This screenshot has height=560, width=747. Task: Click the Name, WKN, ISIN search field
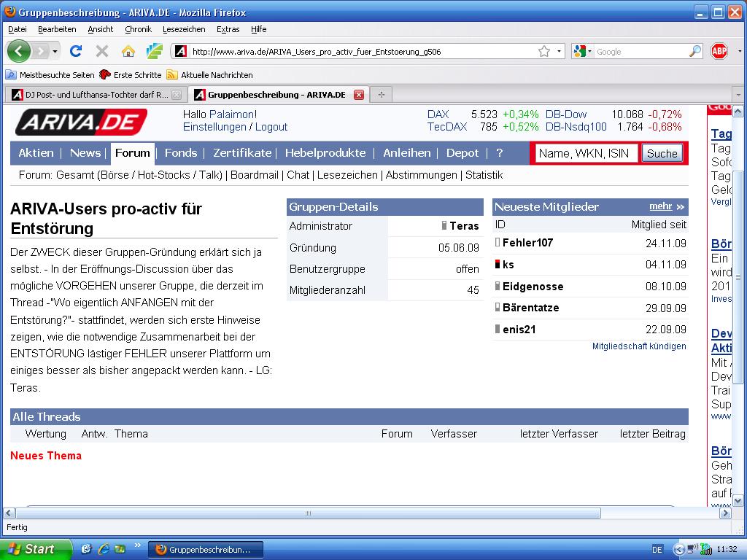click(x=587, y=153)
